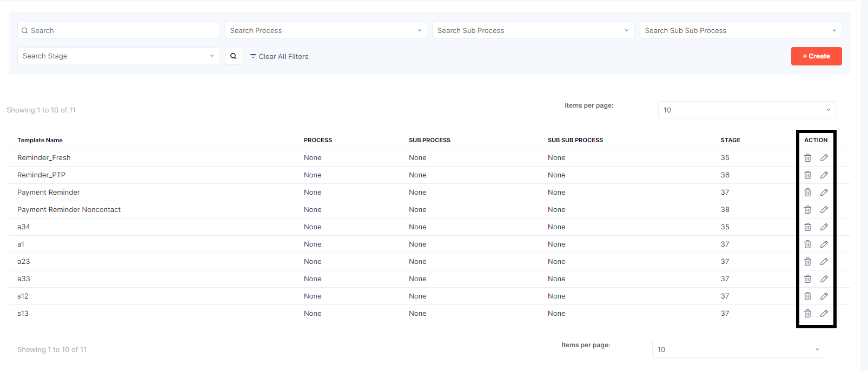Edit the Payment Reminder Noncontact template
Screen dimensions: 868x371
[824, 210]
